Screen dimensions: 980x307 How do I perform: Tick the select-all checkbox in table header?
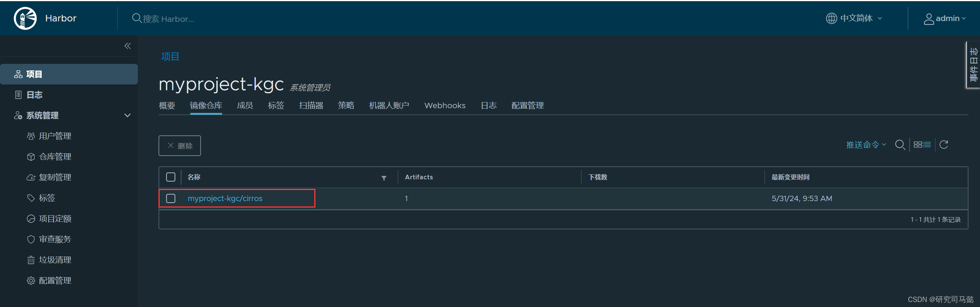(171, 177)
